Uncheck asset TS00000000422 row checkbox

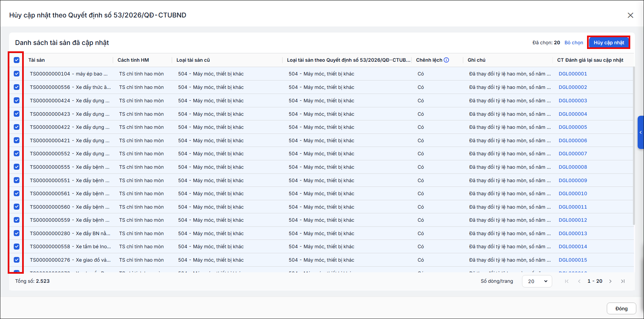(16, 127)
